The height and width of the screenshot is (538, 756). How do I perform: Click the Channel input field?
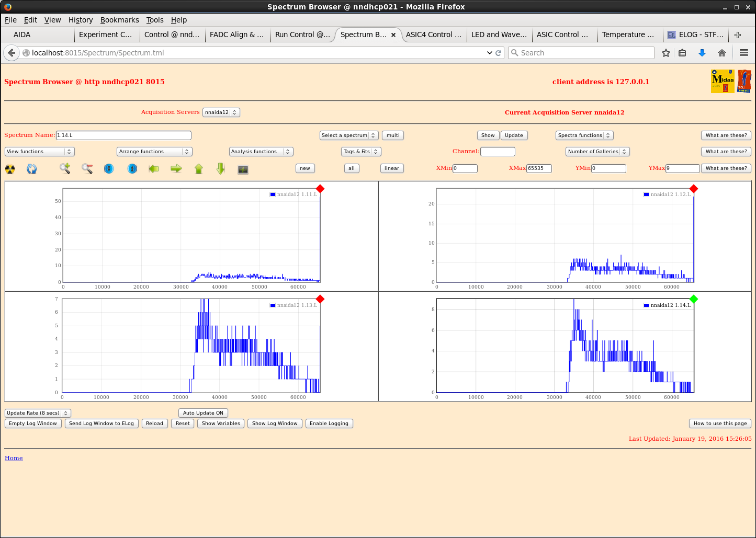coord(498,152)
